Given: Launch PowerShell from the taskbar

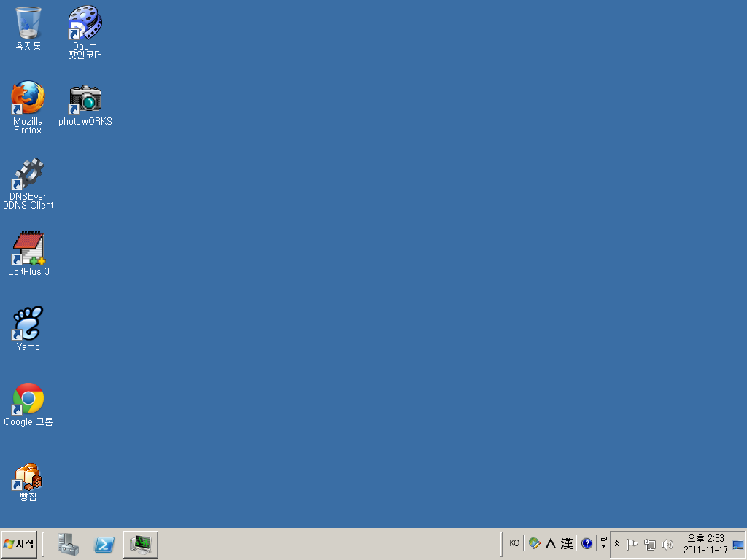Looking at the screenshot, I should [104, 544].
